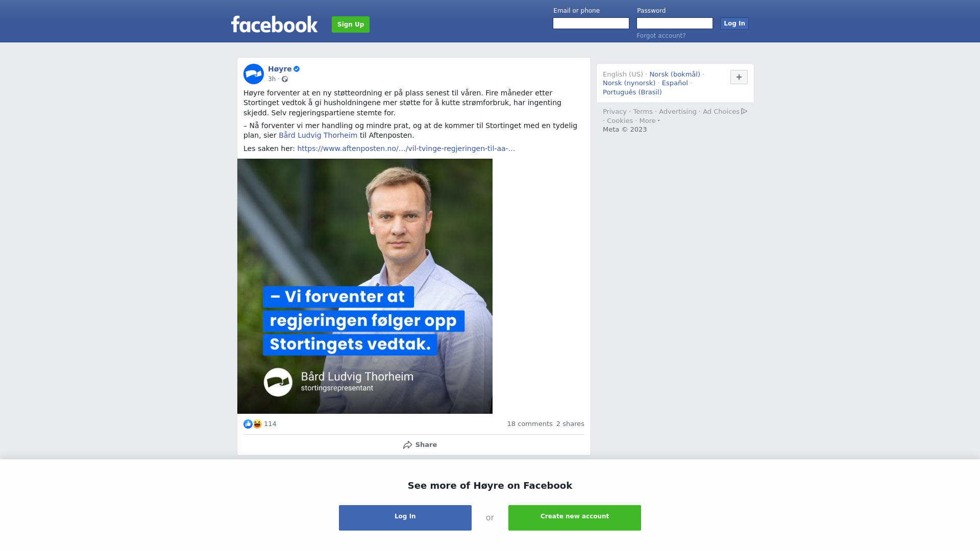This screenshot has width=980, height=551.
Task: View the 18 comments
Action: [530, 424]
